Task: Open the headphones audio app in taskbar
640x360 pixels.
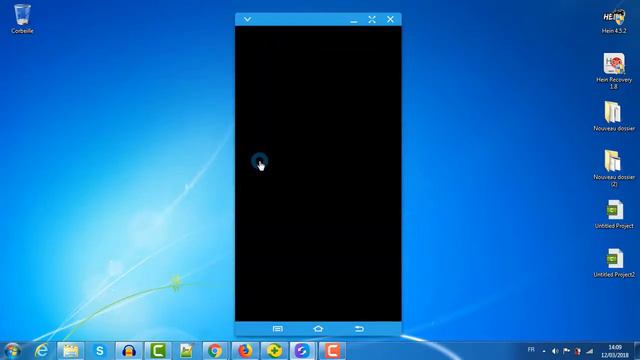Action: pos(129,351)
